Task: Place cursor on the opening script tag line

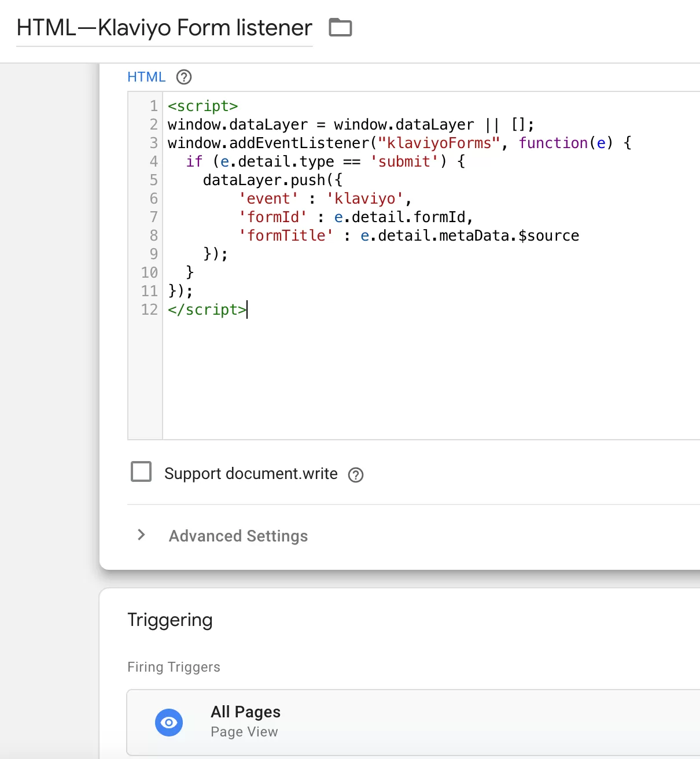Action: [x=203, y=106]
